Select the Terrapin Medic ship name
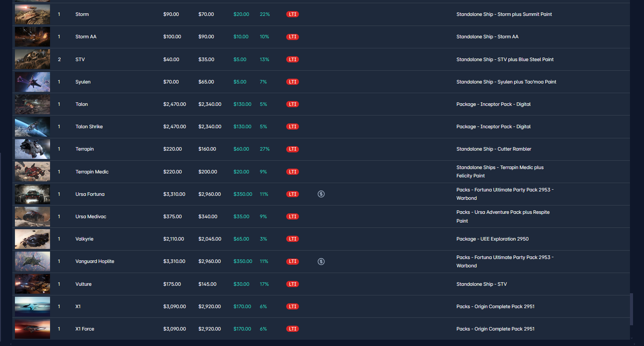The width and height of the screenshot is (644, 346). pyautogui.click(x=92, y=171)
